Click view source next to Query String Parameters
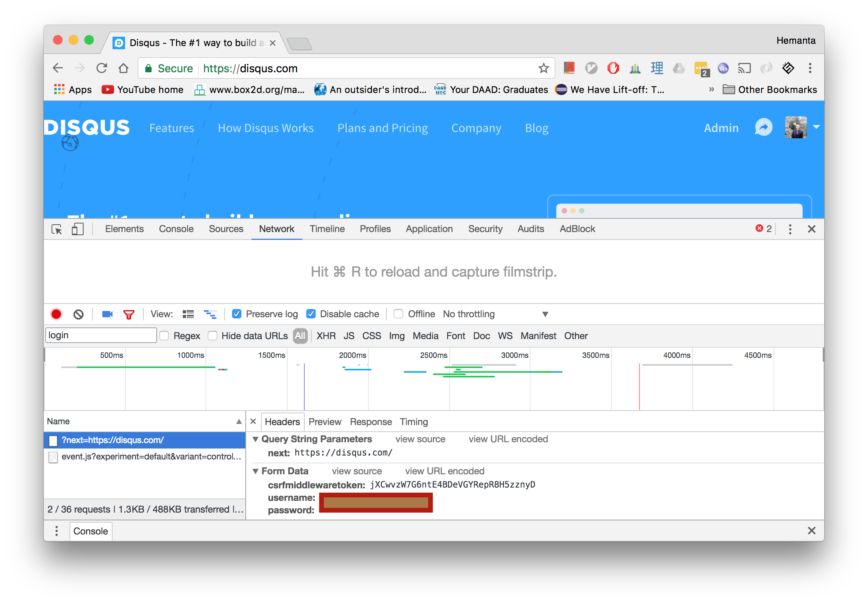Screen dimensions: 868x604 click(420, 439)
